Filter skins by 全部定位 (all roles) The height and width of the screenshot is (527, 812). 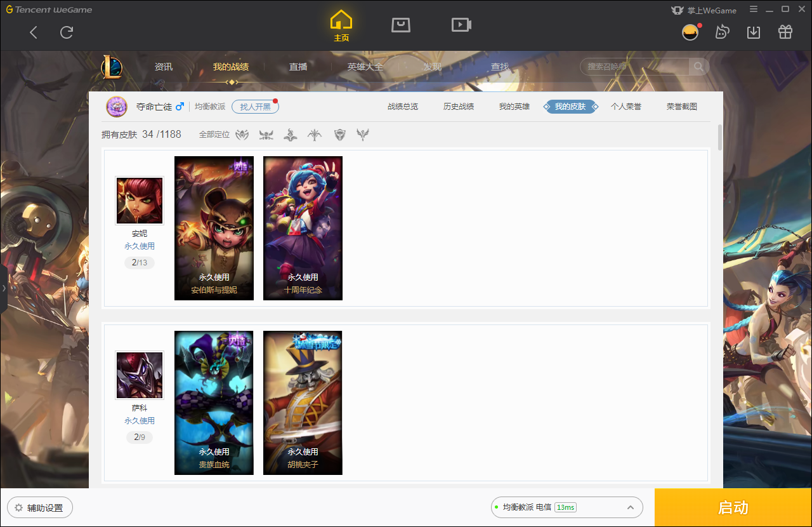[x=214, y=135]
